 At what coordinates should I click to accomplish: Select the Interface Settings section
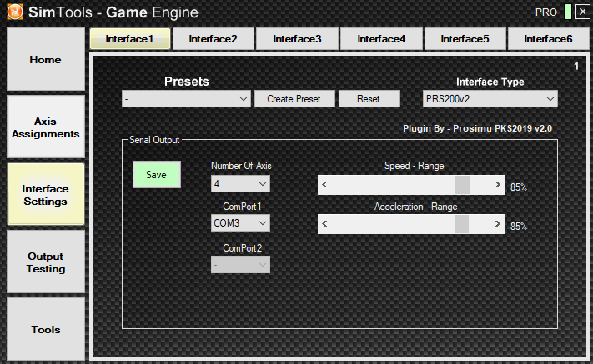coord(46,194)
